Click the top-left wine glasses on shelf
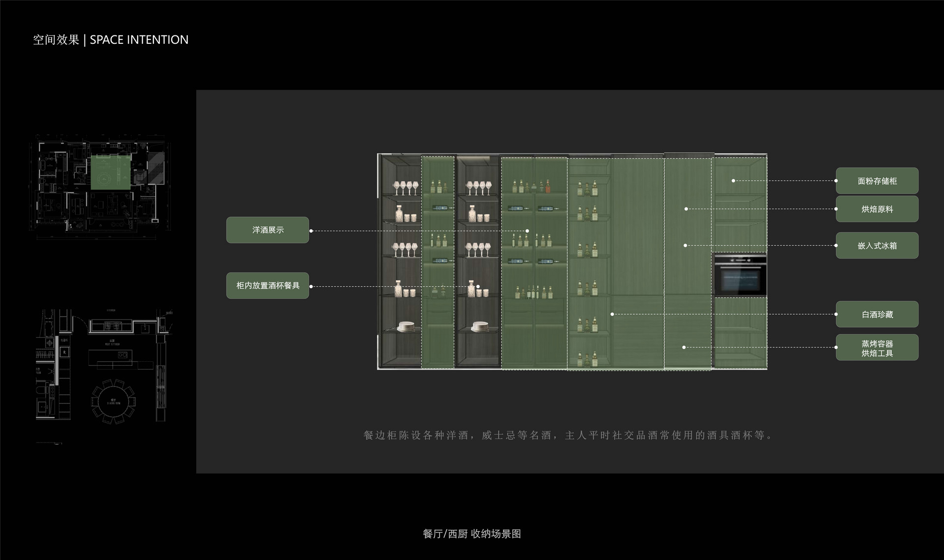Image resolution: width=944 pixels, height=560 pixels. pyautogui.click(x=405, y=187)
